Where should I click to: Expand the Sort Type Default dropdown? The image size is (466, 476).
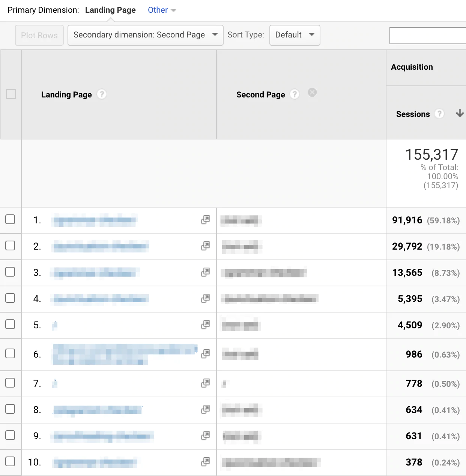[295, 35]
